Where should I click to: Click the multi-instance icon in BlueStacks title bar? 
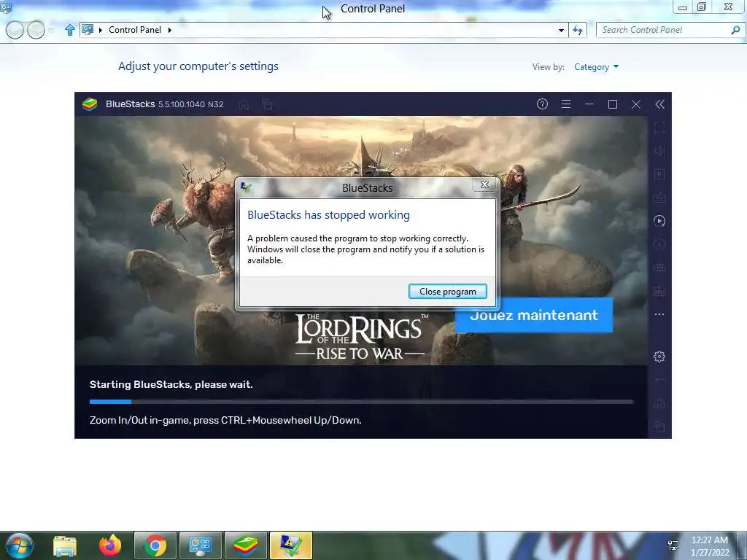coord(267,104)
